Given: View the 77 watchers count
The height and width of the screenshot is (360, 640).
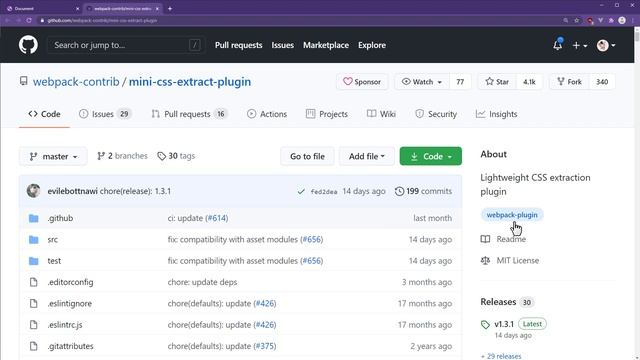Looking at the screenshot, I should point(460,82).
